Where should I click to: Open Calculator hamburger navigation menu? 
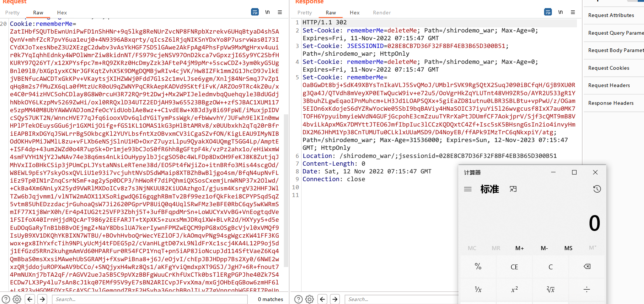tap(468, 189)
